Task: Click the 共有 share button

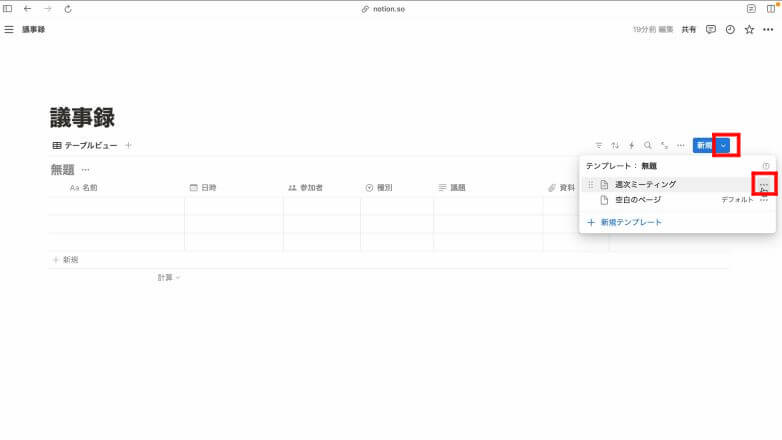Action: [x=689, y=30]
